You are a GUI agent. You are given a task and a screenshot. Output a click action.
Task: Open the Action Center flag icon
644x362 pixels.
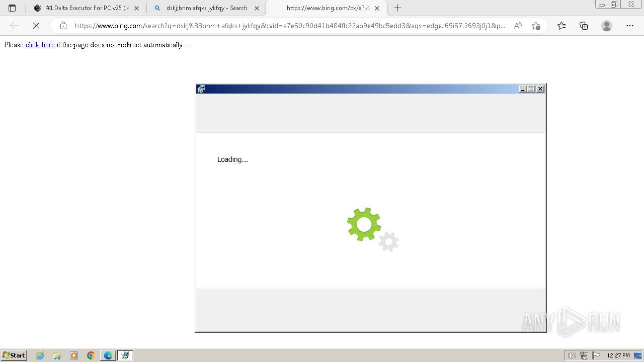click(x=596, y=355)
